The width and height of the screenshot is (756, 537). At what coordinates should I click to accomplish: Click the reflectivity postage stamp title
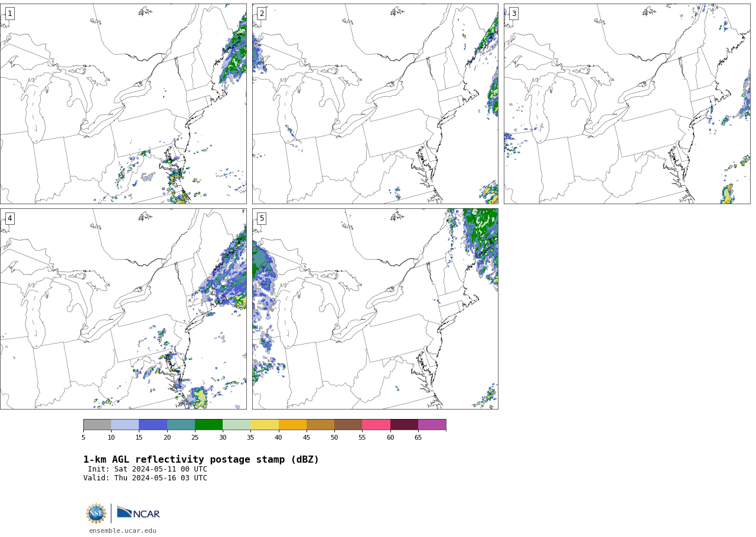coord(201,460)
